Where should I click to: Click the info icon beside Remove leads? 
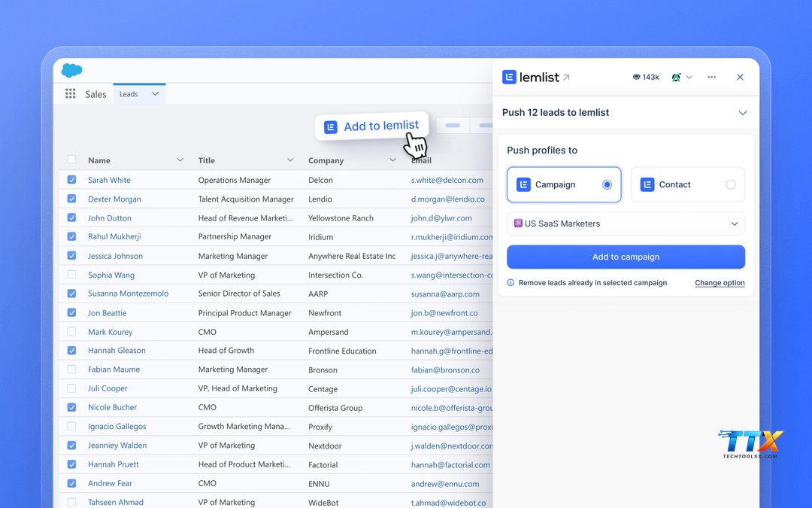click(511, 282)
